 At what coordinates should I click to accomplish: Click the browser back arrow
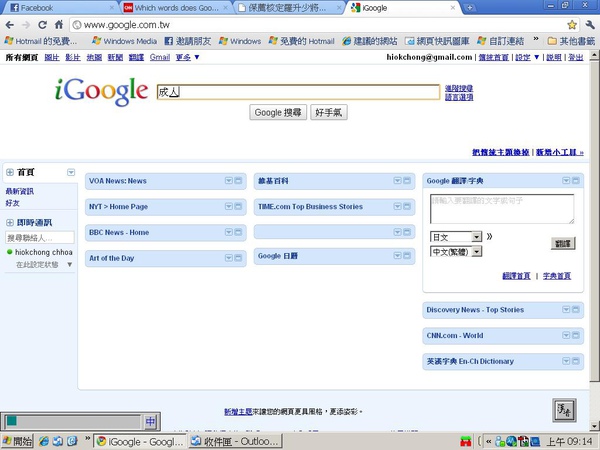[10, 25]
